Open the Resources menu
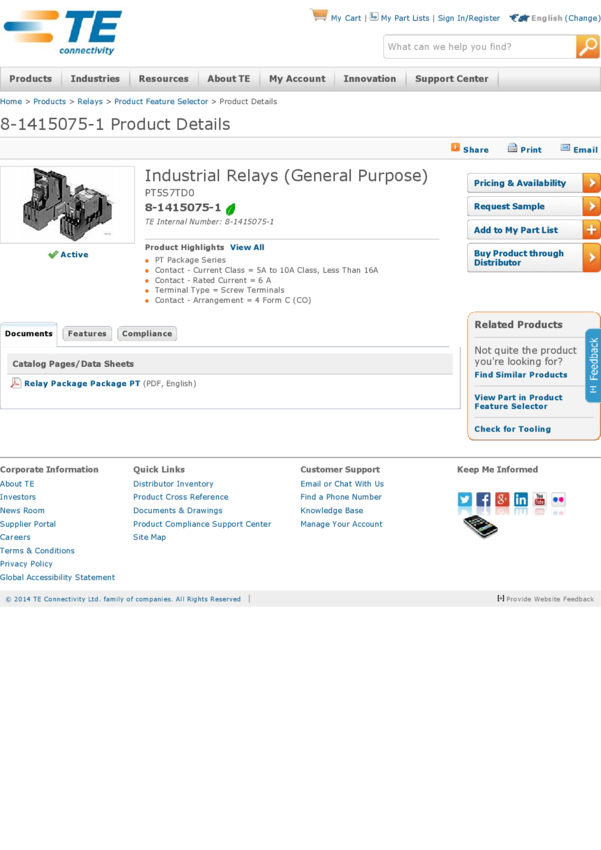 coord(164,79)
